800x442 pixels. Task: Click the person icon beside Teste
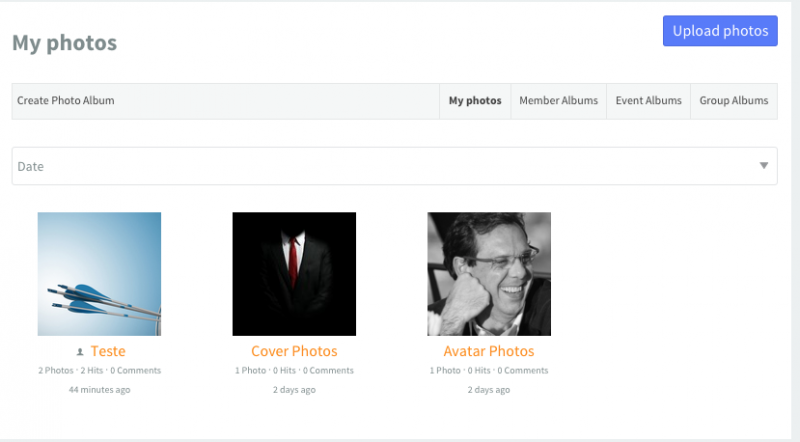click(x=80, y=352)
